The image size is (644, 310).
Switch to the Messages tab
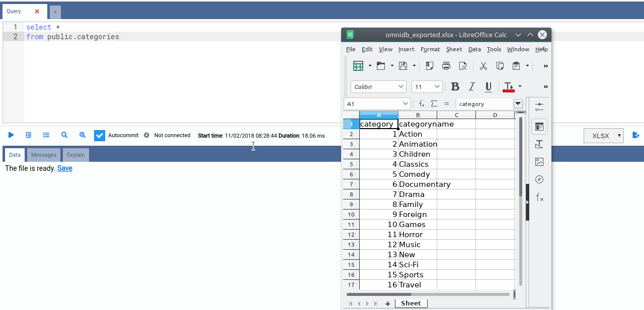[44, 155]
